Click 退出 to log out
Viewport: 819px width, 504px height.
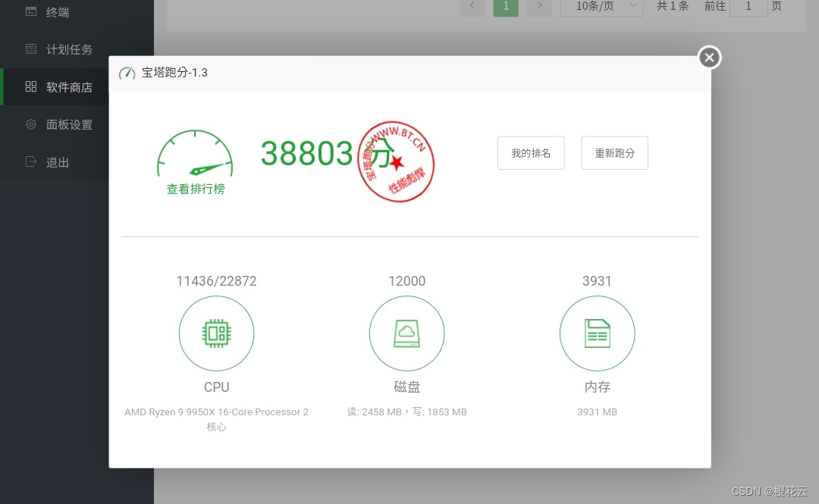click(x=58, y=162)
